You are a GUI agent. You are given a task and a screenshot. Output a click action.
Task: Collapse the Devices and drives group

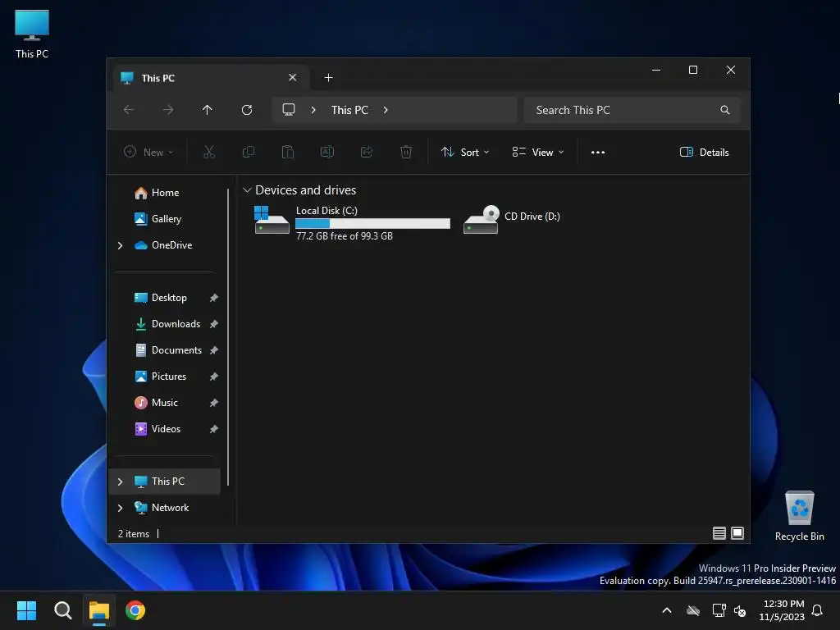[247, 190]
